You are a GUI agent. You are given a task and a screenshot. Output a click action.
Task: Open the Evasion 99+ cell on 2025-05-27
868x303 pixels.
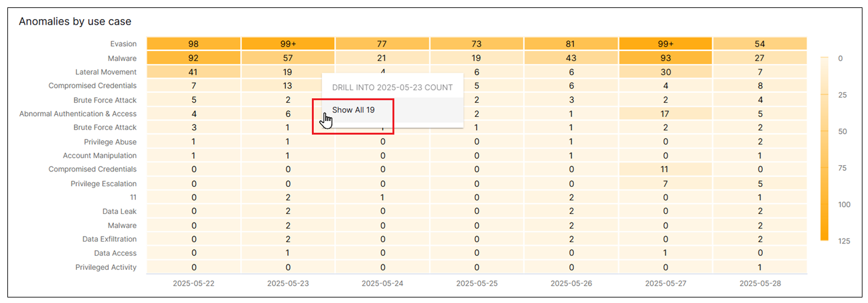pos(666,44)
